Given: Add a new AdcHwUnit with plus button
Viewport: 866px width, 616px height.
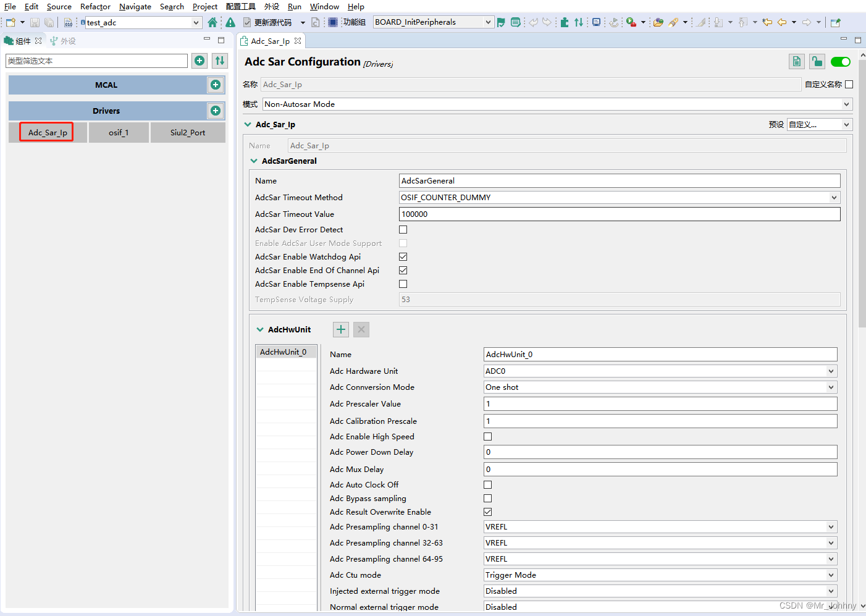Looking at the screenshot, I should (x=341, y=329).
